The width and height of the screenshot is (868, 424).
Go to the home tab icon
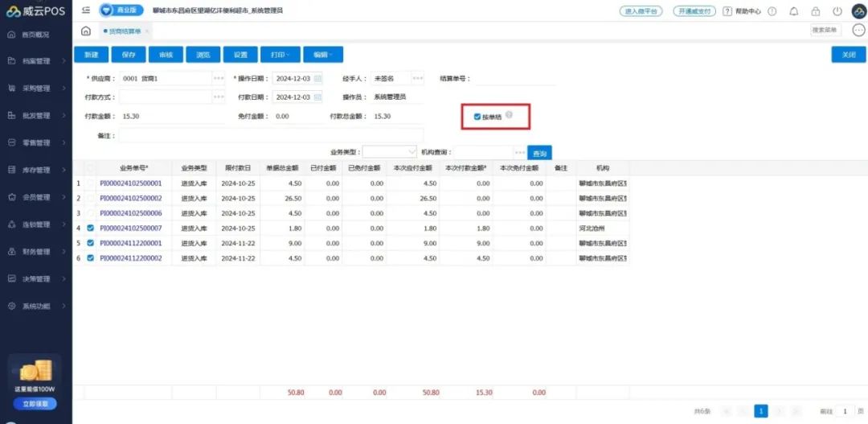click(86, 31)
